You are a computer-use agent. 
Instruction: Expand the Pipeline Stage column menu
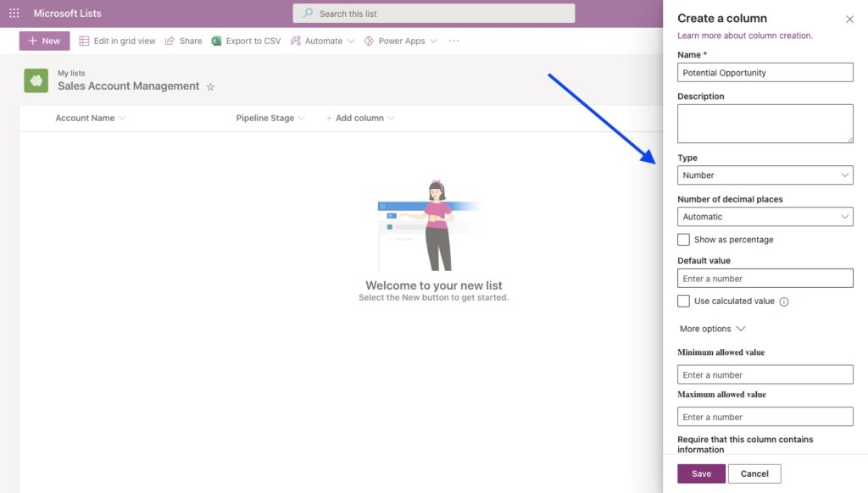click(302, 118)
